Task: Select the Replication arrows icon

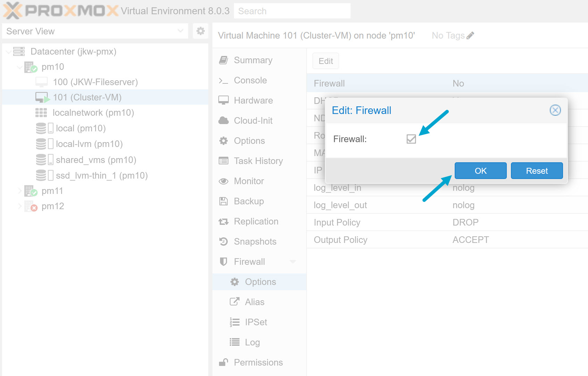Action: (224, 221)
